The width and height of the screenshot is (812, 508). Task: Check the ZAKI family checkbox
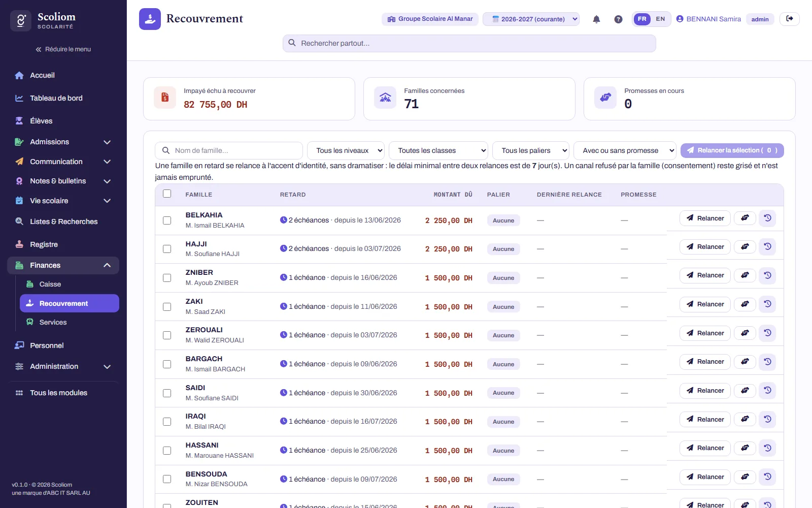167,307
